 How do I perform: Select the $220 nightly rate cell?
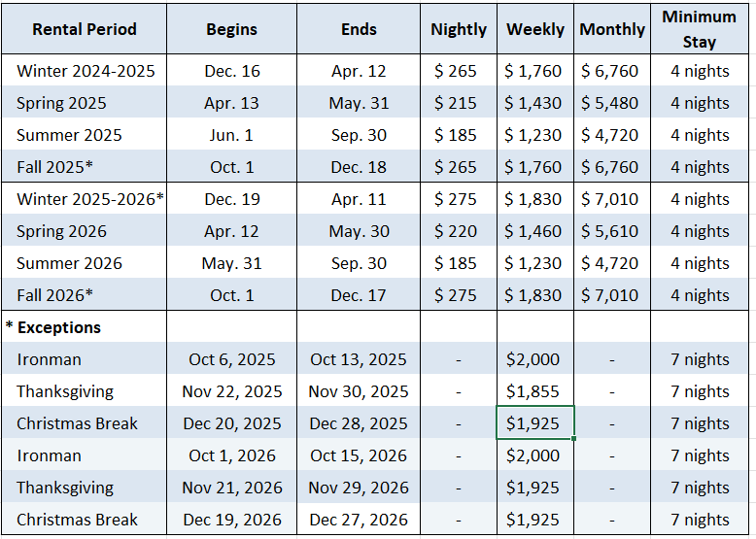click(x=457, y=231)
